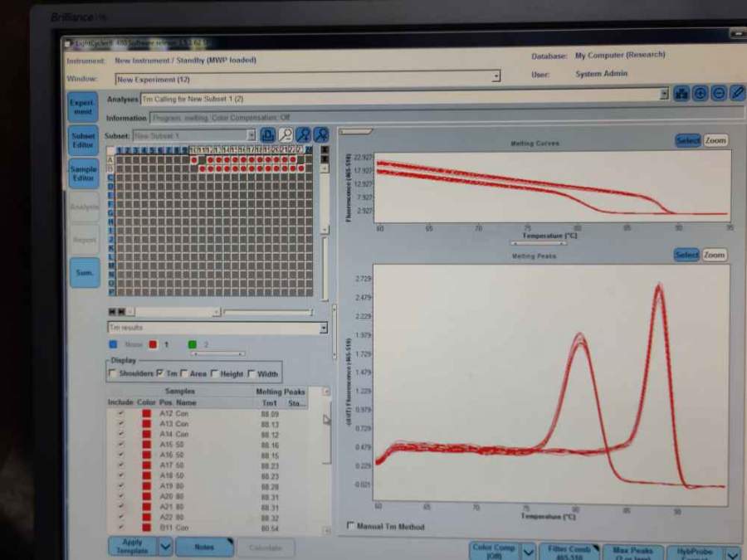Toggle the Shoulders display checkbox

113,373
